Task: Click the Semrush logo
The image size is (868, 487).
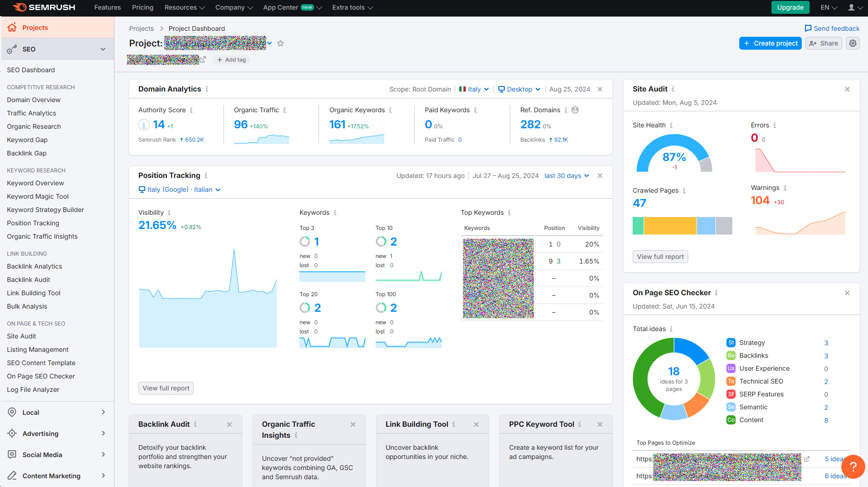Action: tap(44, 7)
